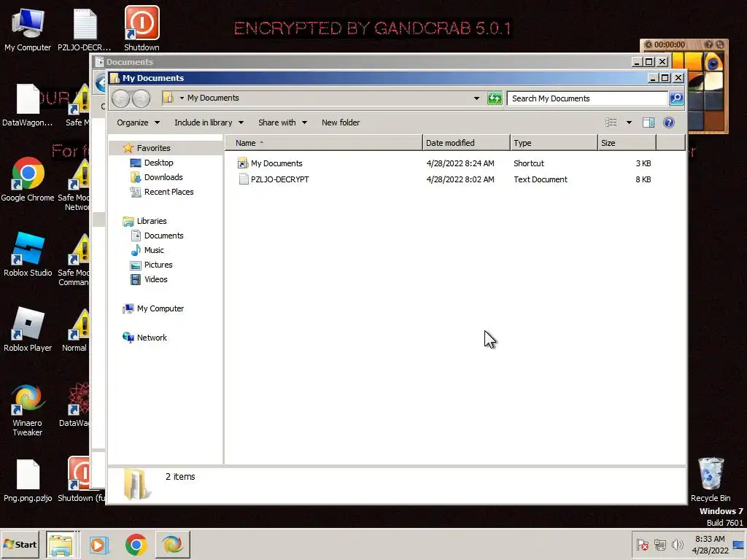This screenshot has height=560, width=747.
Task: Sort by the Name column header
Action: (x=323, y=143)
